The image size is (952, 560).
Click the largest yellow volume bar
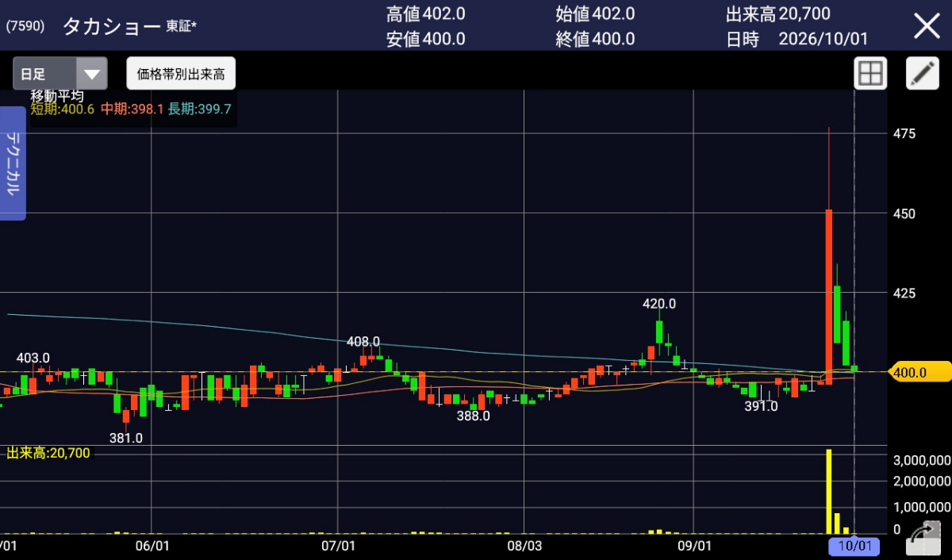pyautogui.click(x=828, y=491)
